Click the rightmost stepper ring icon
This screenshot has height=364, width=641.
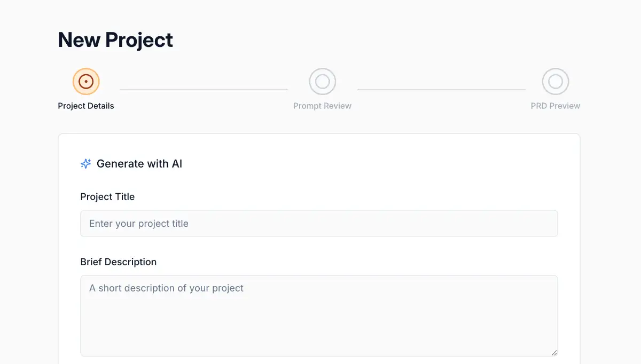point(556,82)
